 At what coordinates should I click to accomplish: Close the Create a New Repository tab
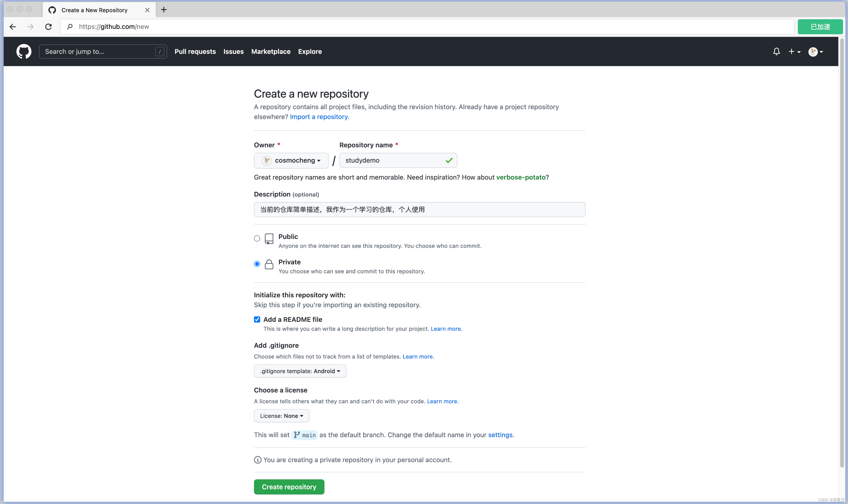point(147,10)
